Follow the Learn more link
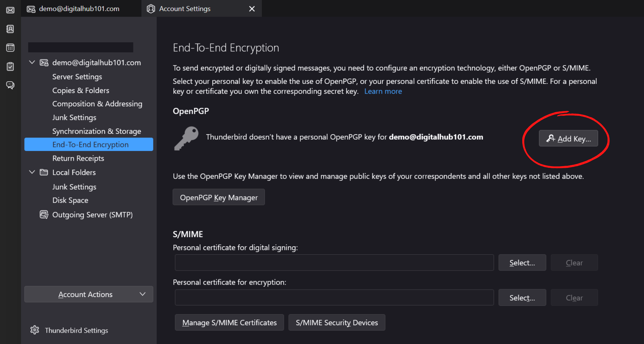Image resolution: width=644 pixels, height=344 pixels. coord(383,91)
